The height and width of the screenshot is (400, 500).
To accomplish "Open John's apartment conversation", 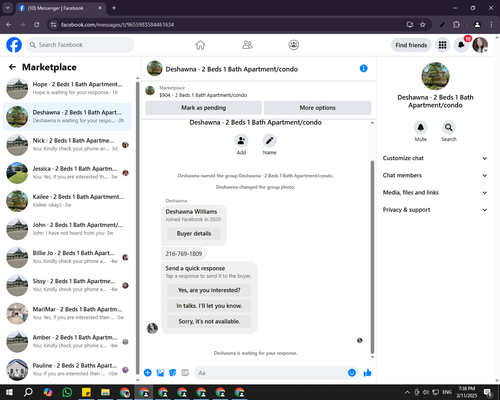I will (x=68, y=229).
